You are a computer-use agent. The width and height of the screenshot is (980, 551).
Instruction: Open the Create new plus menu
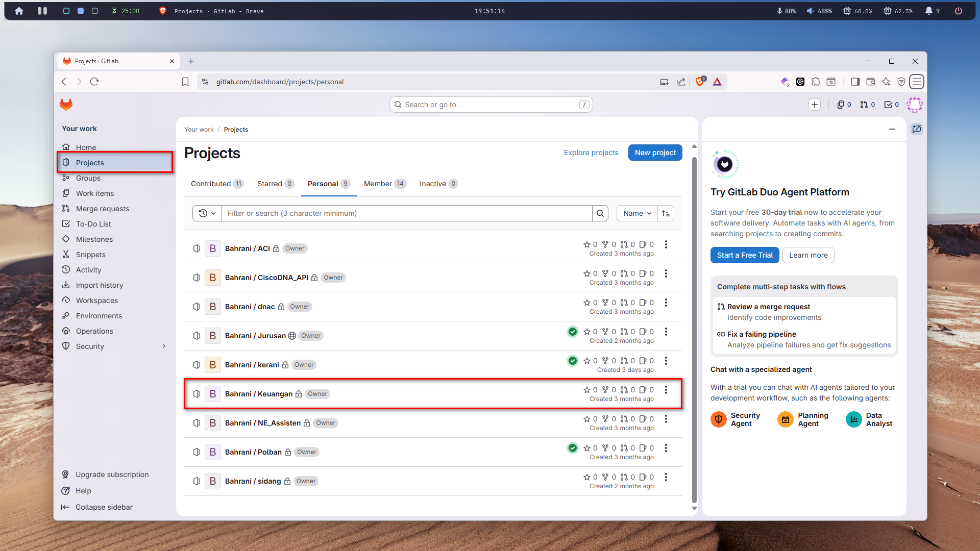[815, 105]
